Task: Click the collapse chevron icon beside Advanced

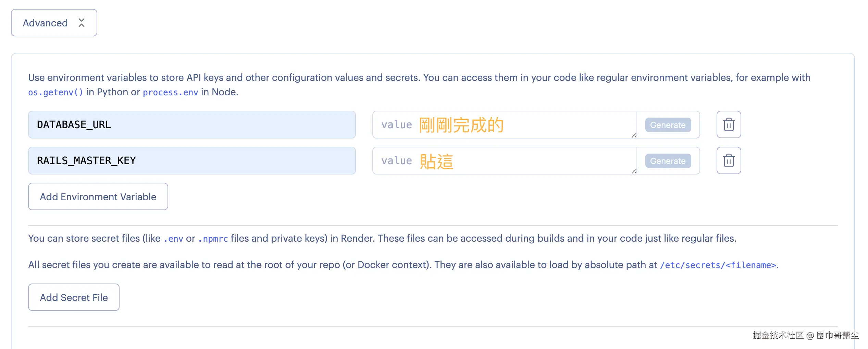Action: (x=82, y=23)
